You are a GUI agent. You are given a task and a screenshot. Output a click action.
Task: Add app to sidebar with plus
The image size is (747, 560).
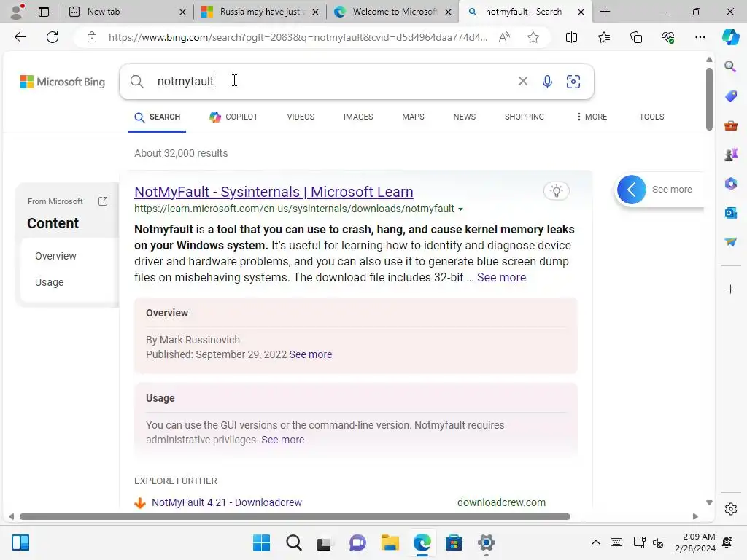[730, 289]
